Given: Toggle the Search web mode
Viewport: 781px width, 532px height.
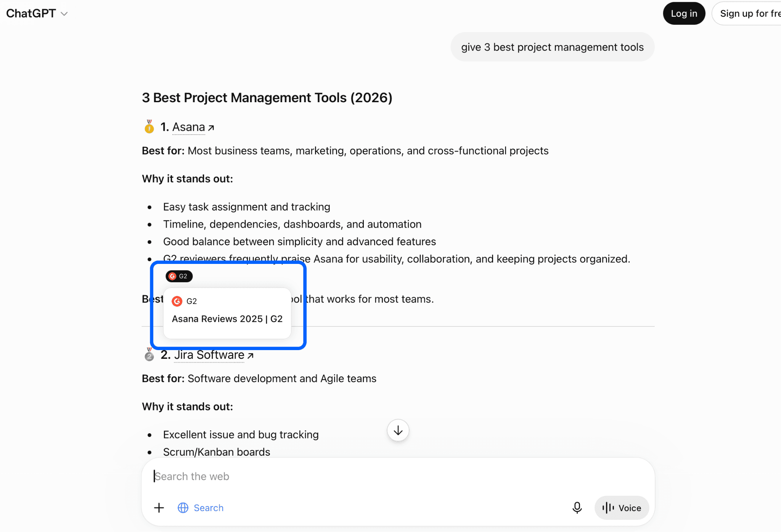Looking at the screenshot, I should coord(201,508).
